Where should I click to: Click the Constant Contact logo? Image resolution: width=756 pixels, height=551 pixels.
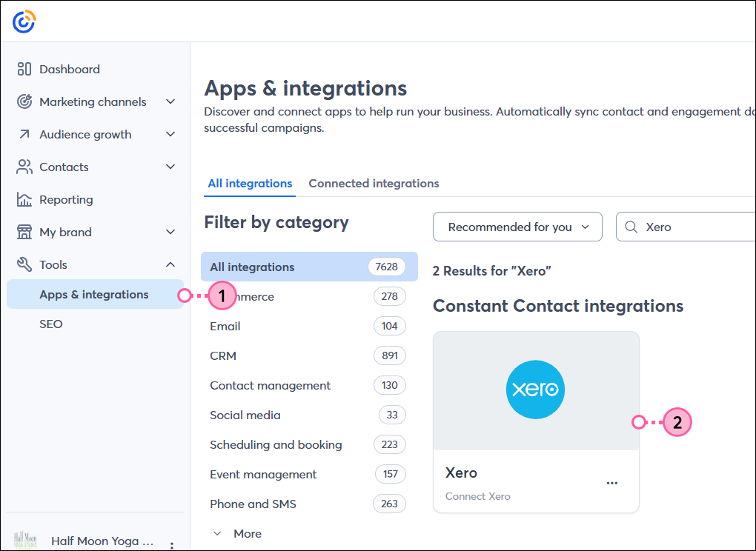pos(24,21)
